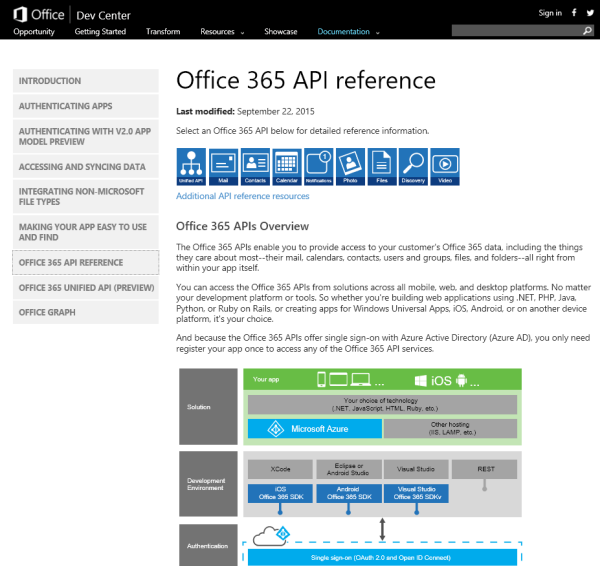The image size is (600, 566).
Task: Go to the Getting Started menu item
Action: pos(100,31)
